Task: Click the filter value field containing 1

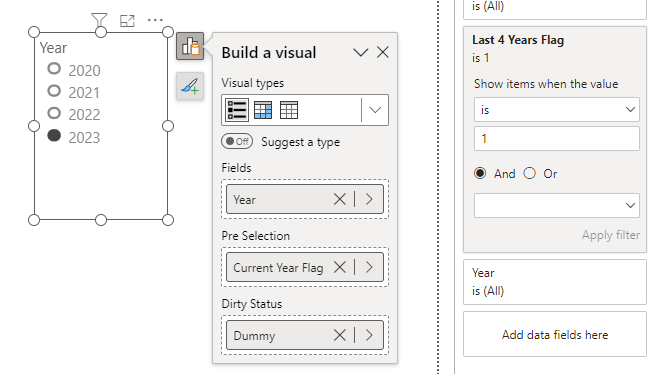Action: click(556, 138)
